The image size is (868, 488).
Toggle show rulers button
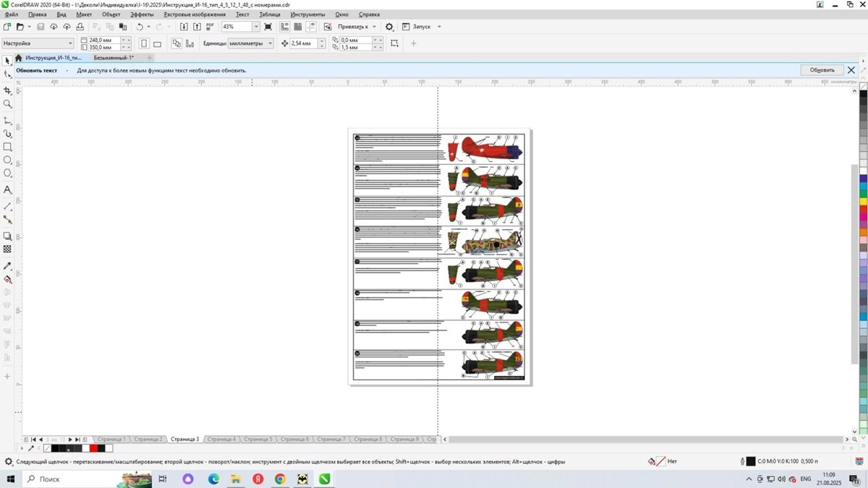(x=284, y=27)
